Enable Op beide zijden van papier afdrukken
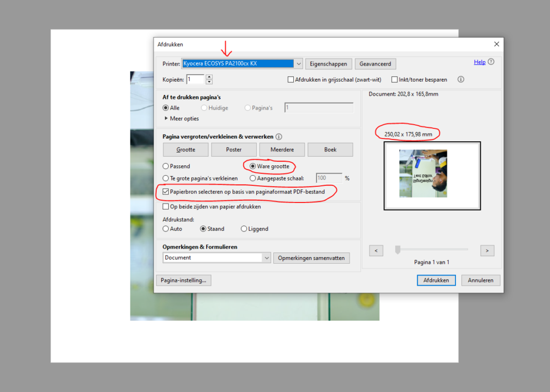 (x=165, y=206)
